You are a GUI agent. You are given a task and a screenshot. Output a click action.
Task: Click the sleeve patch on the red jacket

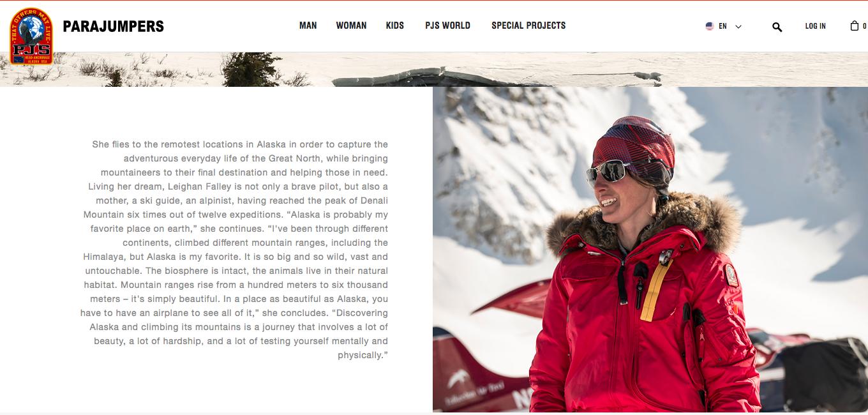(731, 275)
